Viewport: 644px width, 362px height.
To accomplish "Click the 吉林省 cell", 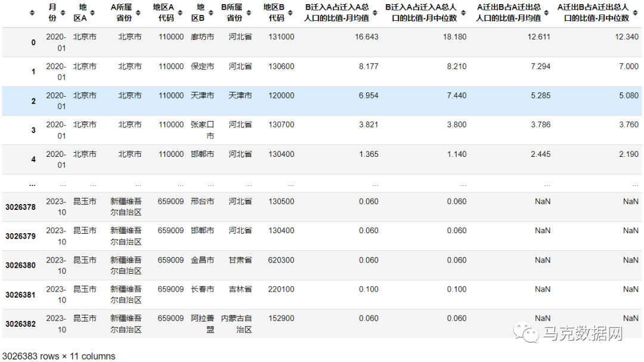I will pos(240,289).
